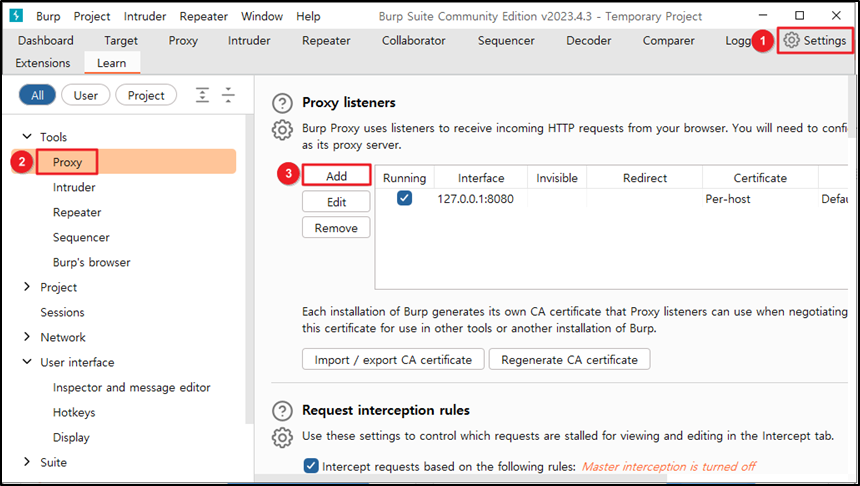
Task: Open the Window menu
Action: (262, 16)
